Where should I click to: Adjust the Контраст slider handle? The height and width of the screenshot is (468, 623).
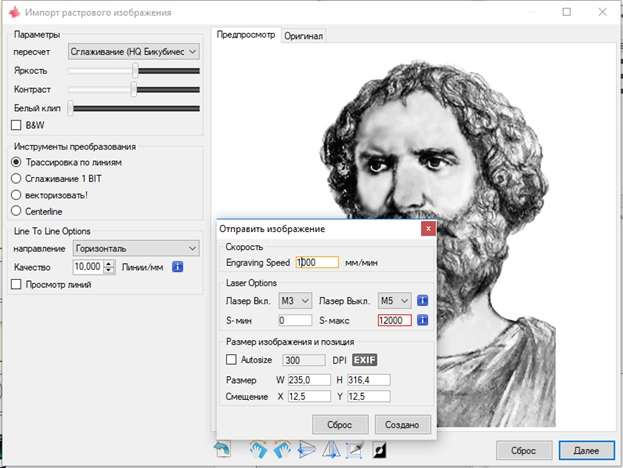(x=134, y=89)
